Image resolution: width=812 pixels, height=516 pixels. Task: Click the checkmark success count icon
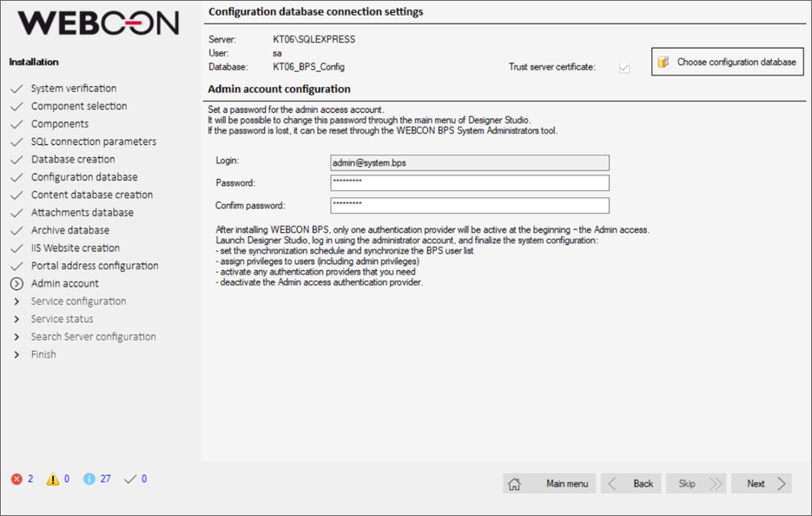click(130, 479)
